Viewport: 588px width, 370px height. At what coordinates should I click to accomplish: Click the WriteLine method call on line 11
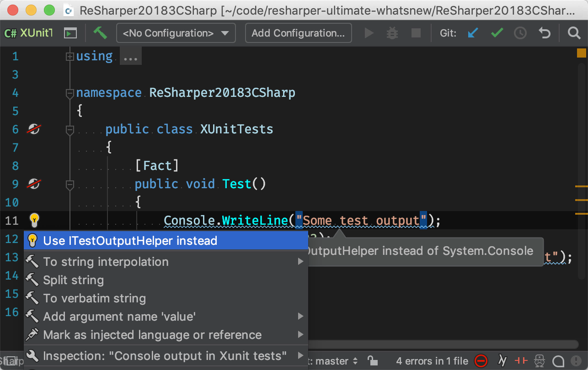point(255,221)
